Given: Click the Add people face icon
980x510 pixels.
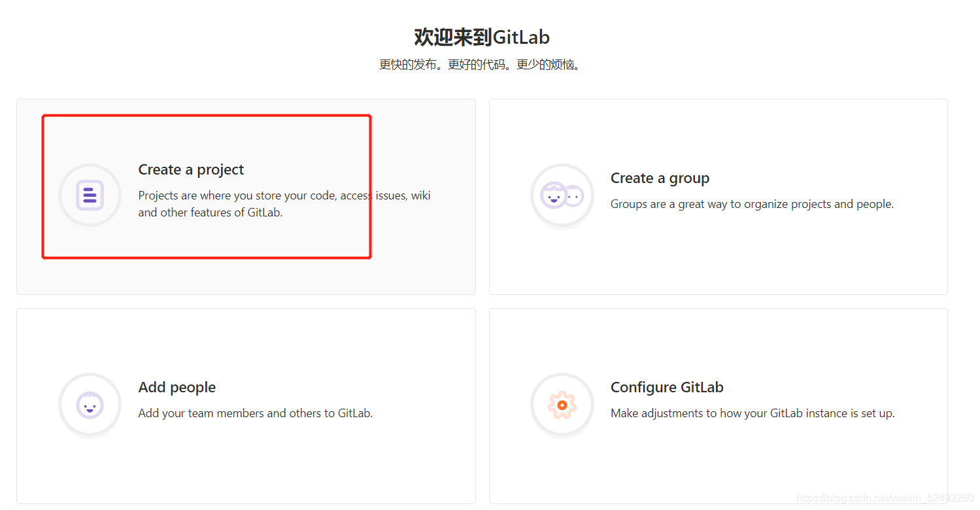Looking at the screenshot, I should tap(90, 405).
